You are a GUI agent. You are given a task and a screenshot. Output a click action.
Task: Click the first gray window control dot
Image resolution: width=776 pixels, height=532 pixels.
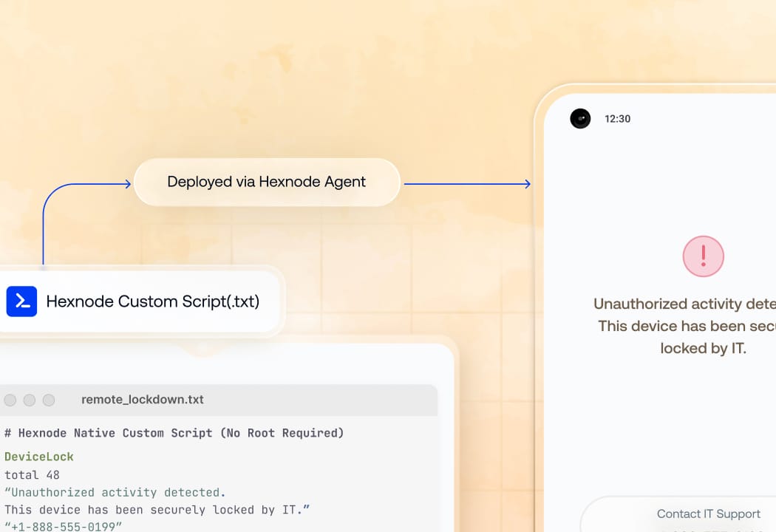[x=10, y=400]
